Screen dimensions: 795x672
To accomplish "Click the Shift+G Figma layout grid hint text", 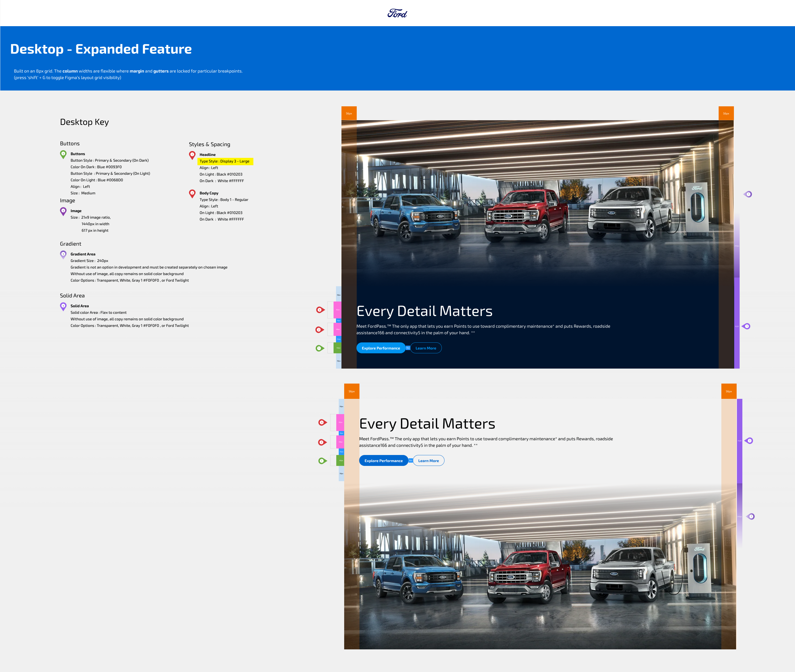I will pyautogui.click(x=67, y=78).
